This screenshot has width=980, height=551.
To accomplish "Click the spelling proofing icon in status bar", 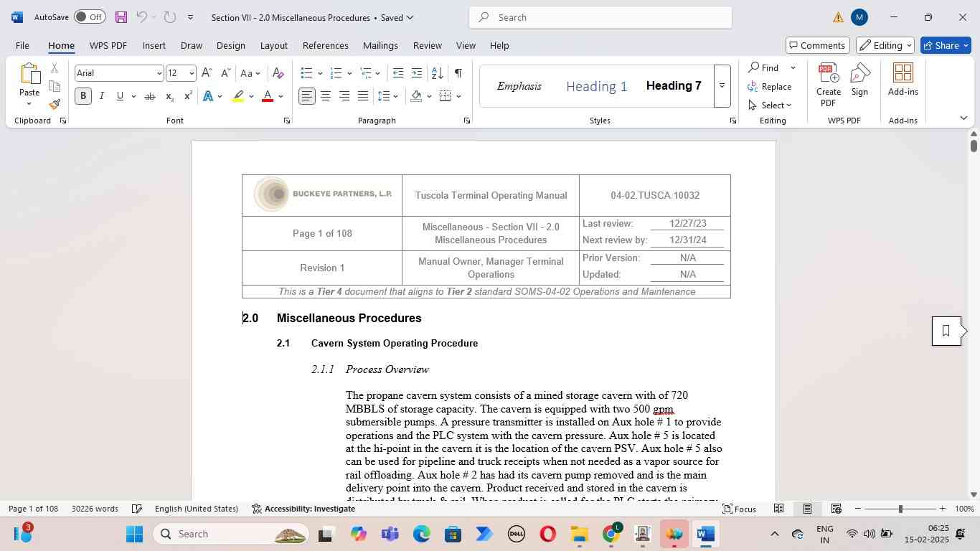I will click(137, 509).
